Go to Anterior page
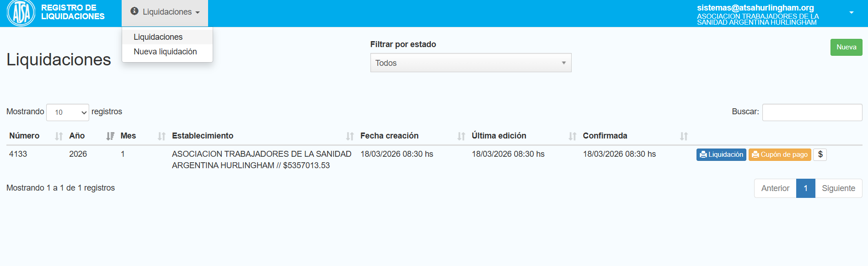The width and height of the screenshot is (868, 266). (x=775, y=188)
